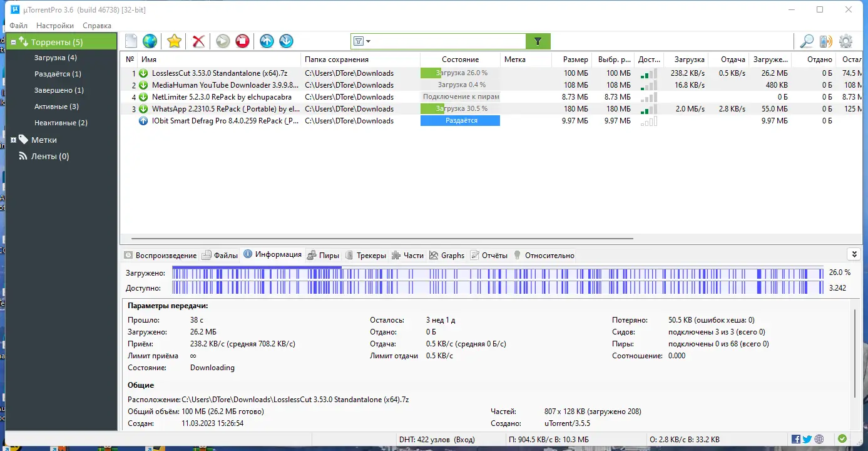
Task: Click the Twitter icon in status bar
Action: 807,439
